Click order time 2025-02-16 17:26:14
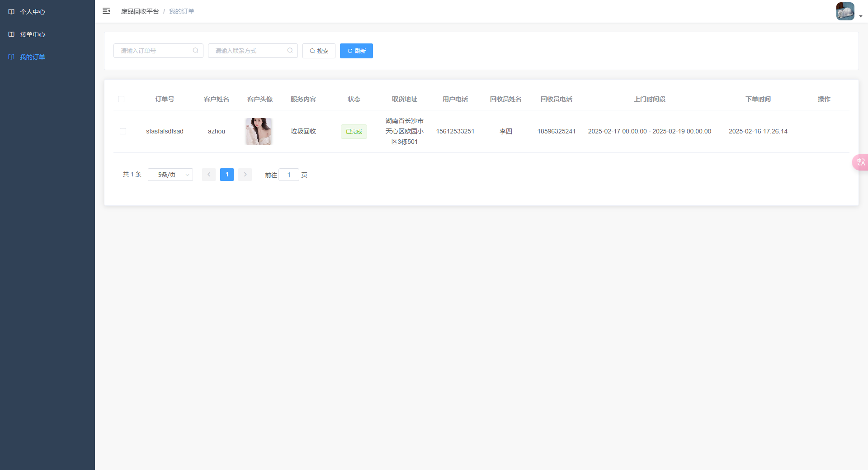Viewport: 868px width, 470px height. coord(758,131)
